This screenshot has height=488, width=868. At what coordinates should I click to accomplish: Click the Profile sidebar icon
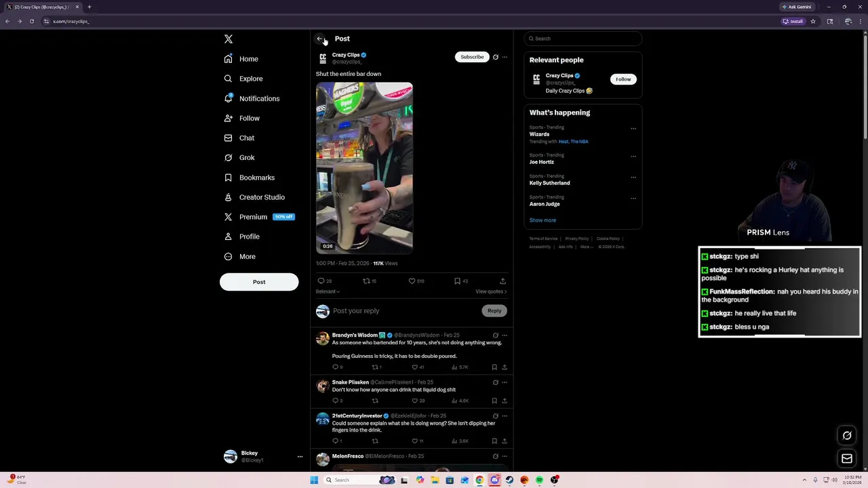tap(229, 237)
